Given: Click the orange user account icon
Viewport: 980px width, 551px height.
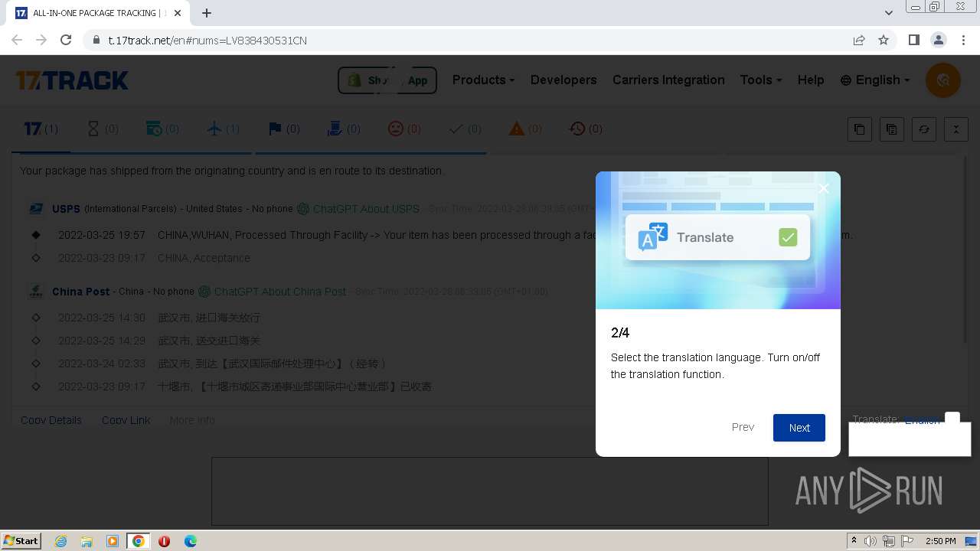Looking at the screenshot, I should [943, 80].
